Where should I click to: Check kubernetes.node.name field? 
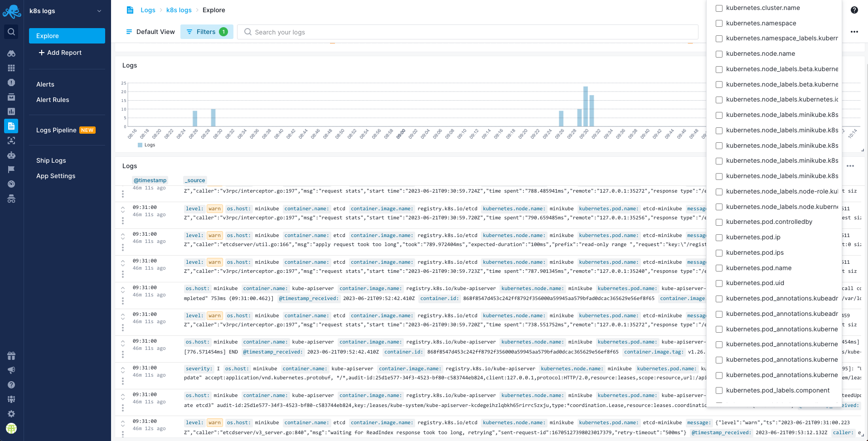point(719,54)
